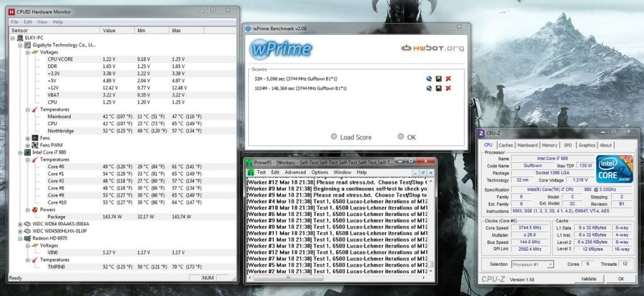
Task: Collapse the Voltages node under Gigabyte
Action: [28, 52]
